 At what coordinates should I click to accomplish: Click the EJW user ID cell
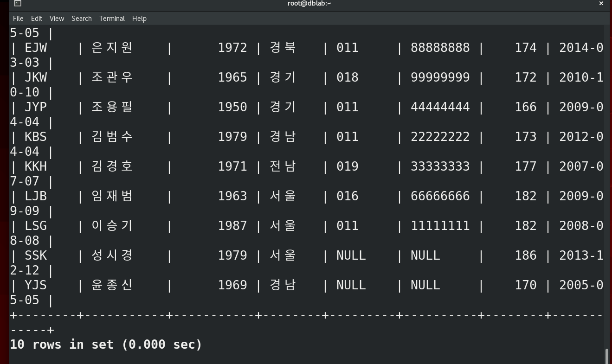tap(36, 48)
